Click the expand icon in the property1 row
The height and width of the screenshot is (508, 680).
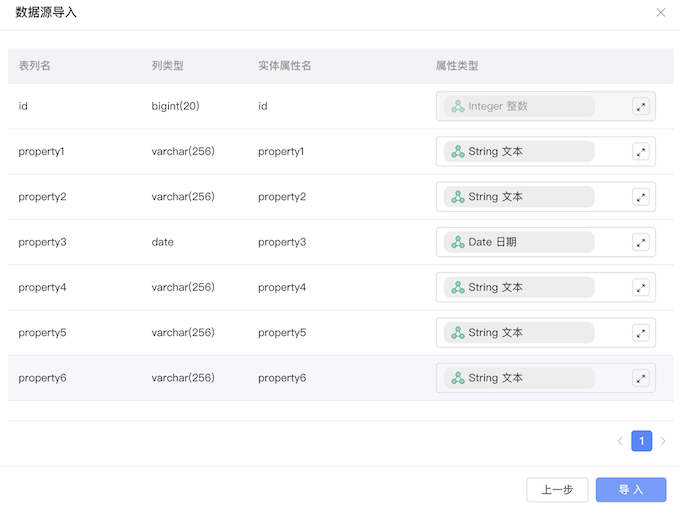click(641, 152)
